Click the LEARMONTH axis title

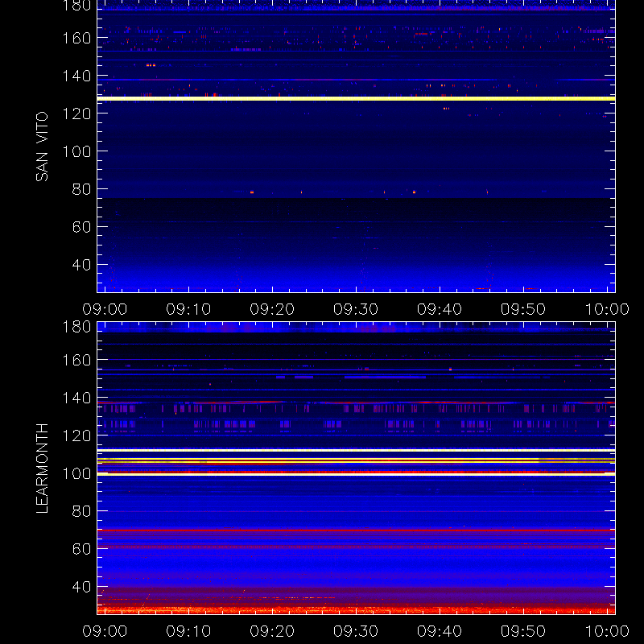click(42, 469)
